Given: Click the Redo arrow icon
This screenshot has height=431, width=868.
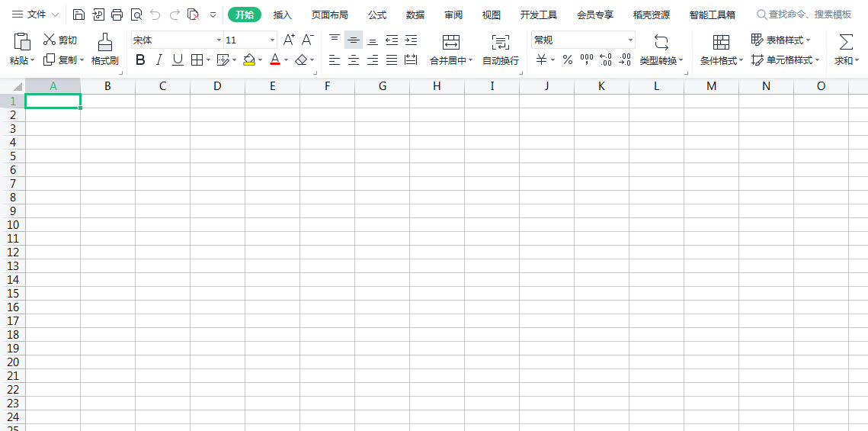Looking at the screenshot, I should [x=175, y=15].
